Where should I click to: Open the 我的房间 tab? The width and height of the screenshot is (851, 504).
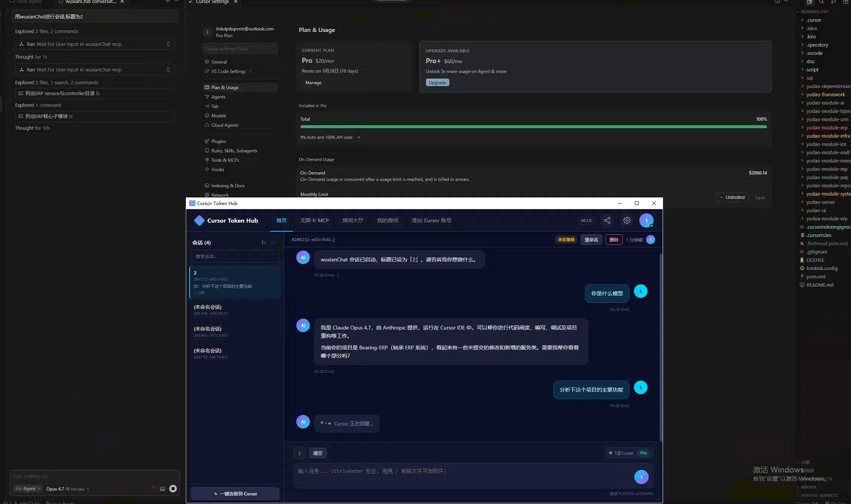tap(387, 220)
